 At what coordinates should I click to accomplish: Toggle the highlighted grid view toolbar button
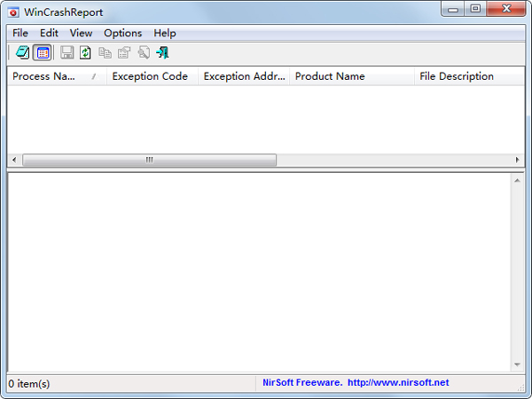coord(42,53)
